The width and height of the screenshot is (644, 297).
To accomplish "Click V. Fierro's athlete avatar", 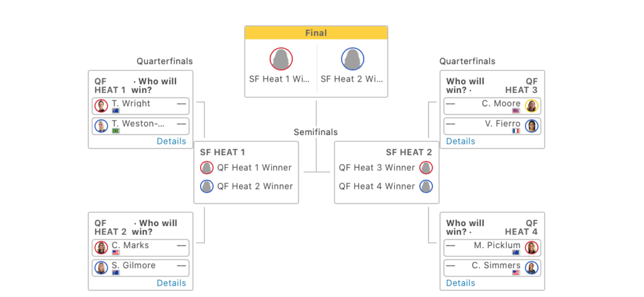I will pos(531,126).
